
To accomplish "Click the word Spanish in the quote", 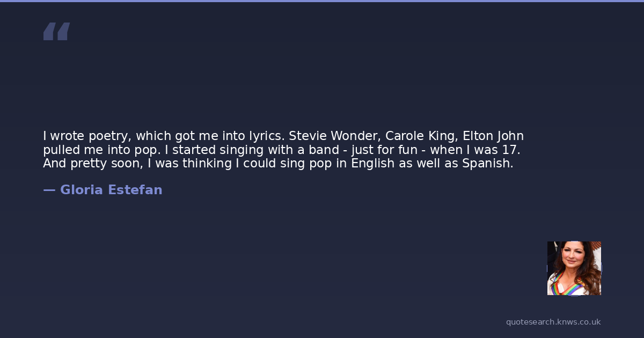I will [x=487, y=164].
